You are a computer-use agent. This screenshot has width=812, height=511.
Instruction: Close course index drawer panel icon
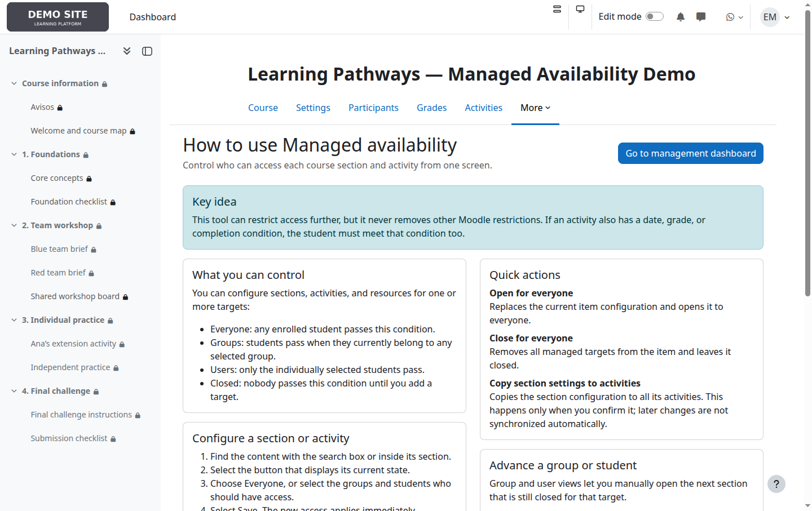click(x=147, y=51)
